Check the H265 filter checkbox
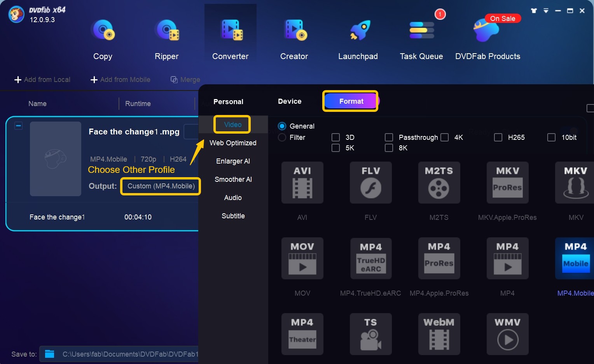 (x=498, y=138)
